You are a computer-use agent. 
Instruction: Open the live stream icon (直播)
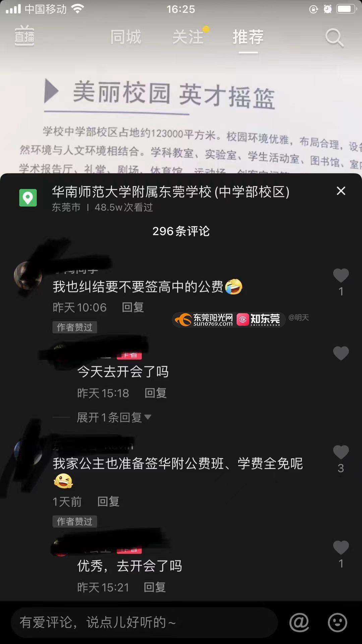click(x=24, y=36)
